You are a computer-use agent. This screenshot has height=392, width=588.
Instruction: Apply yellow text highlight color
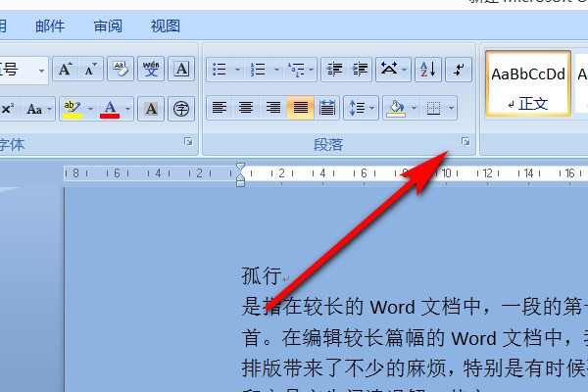click(x=71, y=108)
